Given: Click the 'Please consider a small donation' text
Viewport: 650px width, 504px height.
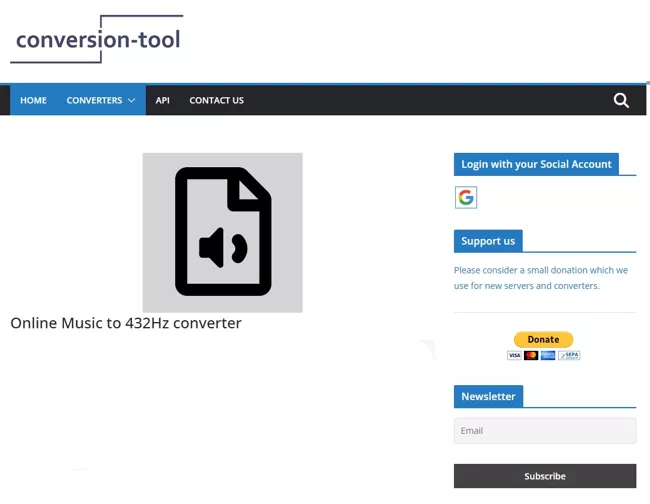Looking at the screenshot, I should point(541,278).
